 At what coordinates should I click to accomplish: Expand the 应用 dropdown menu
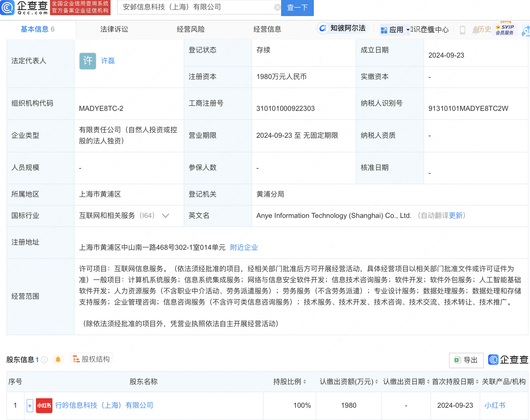395,30
